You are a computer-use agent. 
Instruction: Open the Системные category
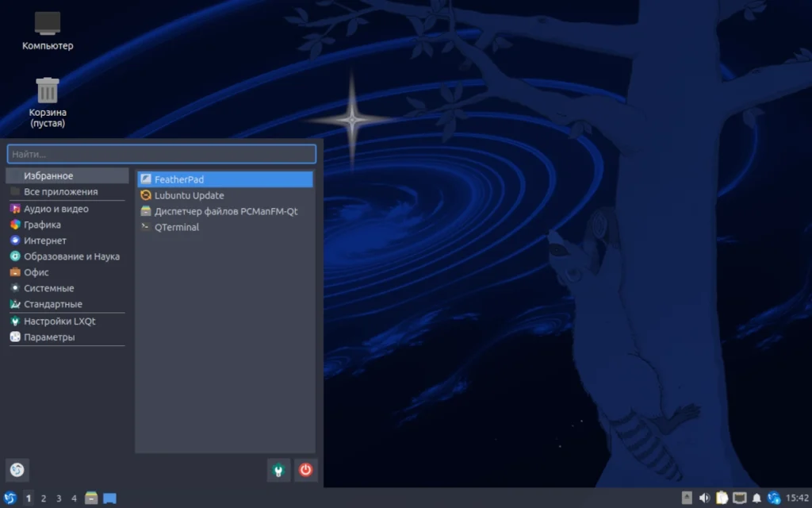tap(67, 288)
